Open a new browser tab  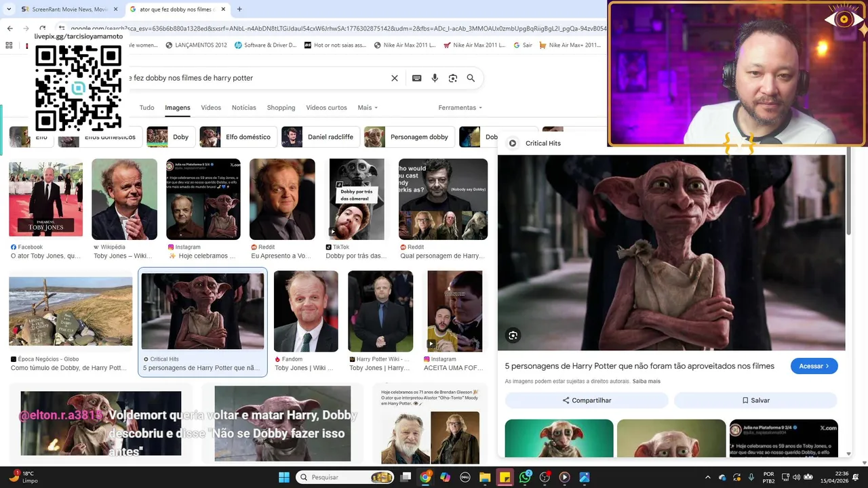coord(239,9)
